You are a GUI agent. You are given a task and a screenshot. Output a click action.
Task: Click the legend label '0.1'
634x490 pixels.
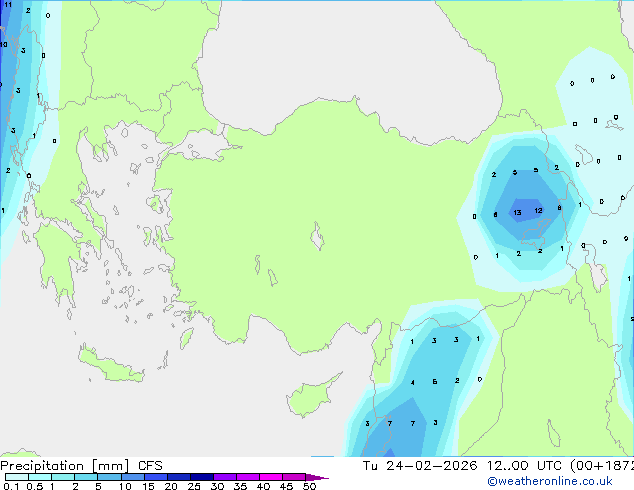tap(11, 486)
